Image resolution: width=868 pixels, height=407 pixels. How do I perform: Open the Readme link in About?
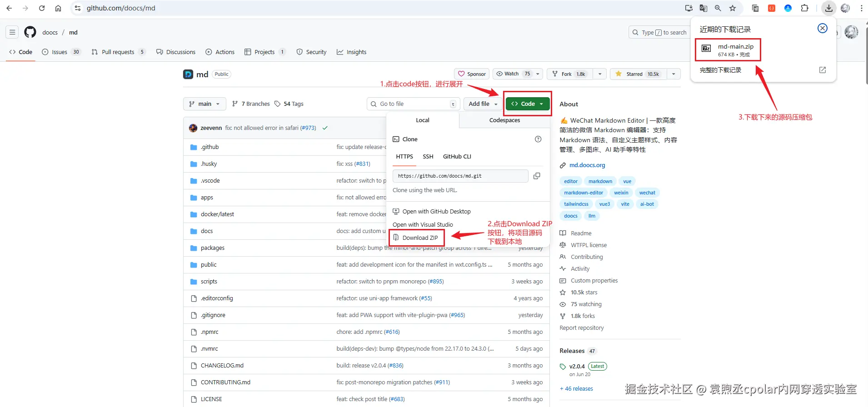pos(581,233)
